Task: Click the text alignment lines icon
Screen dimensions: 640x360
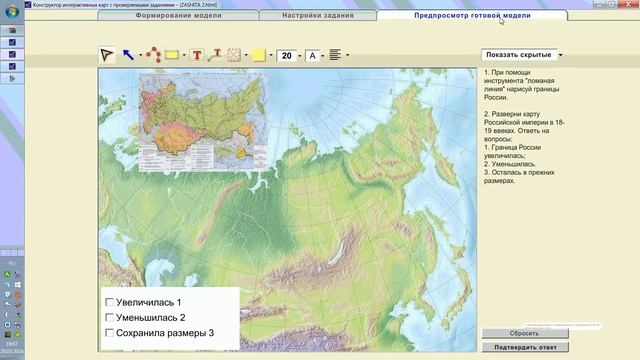Action: pos(335,55)
